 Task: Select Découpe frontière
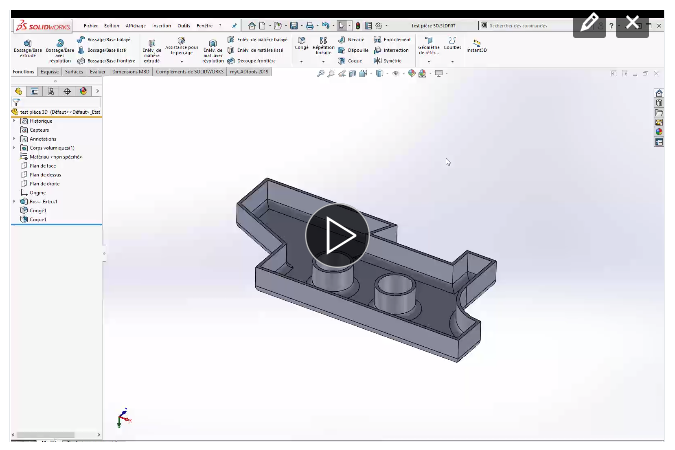251,61
